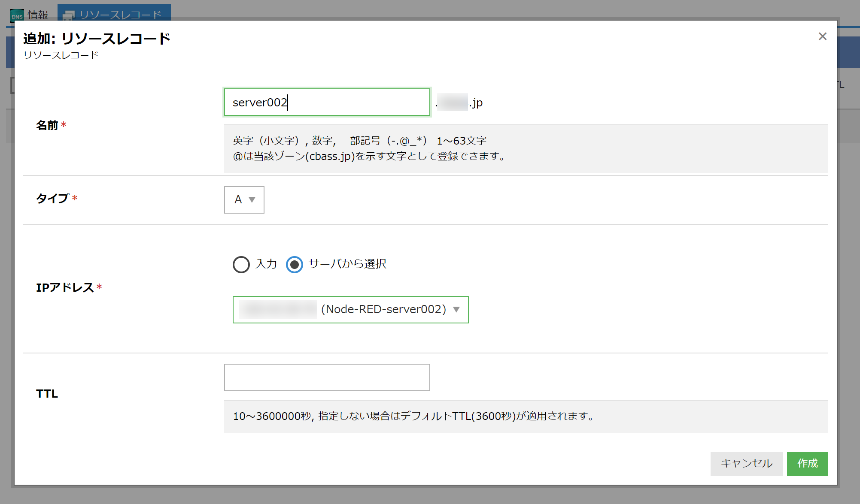
Task: Click the IPアドレス field label
Action: [65, 287]
